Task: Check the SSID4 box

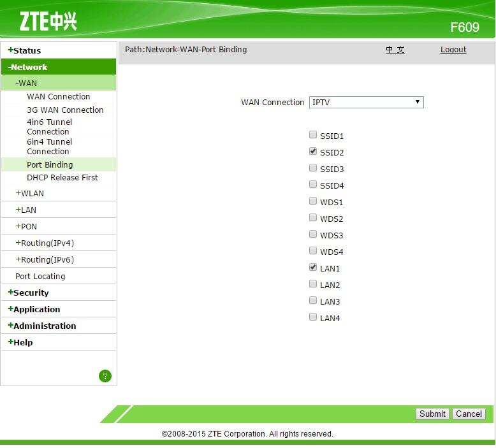Action: [x=313, y=184]
